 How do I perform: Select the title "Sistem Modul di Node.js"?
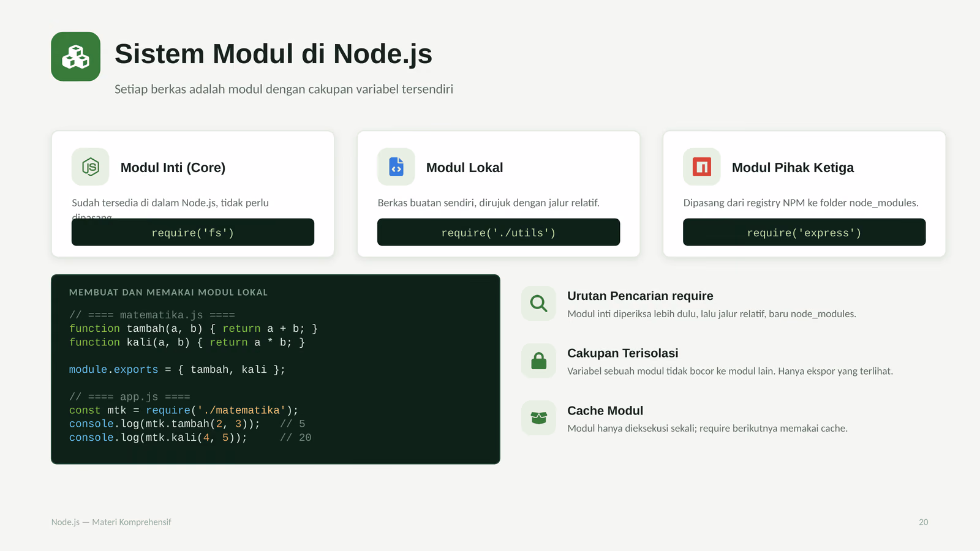click(x=273, y=54)
